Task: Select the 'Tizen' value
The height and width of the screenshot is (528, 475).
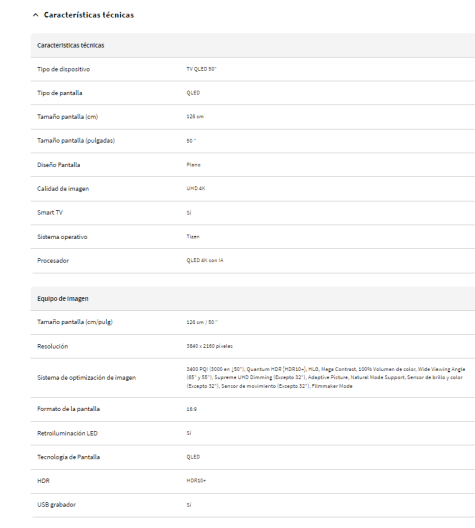Action: tap(193, 237)
